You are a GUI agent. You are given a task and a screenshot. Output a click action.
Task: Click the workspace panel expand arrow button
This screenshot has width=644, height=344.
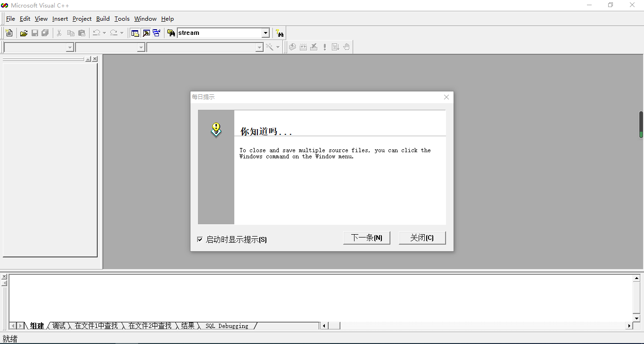[88, 59]
